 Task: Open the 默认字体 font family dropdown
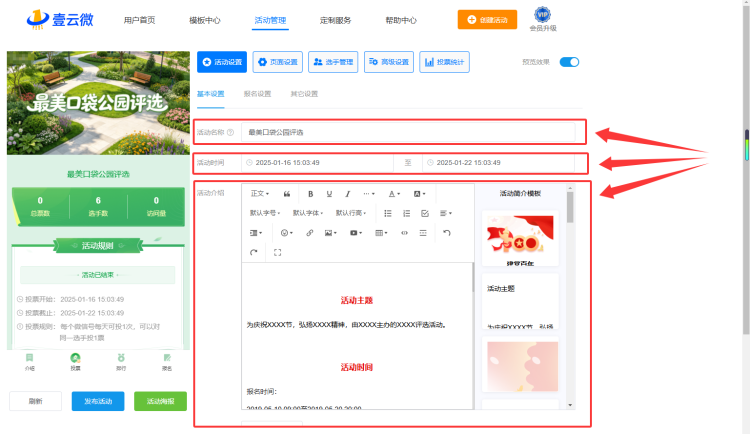tap(308, 213)
